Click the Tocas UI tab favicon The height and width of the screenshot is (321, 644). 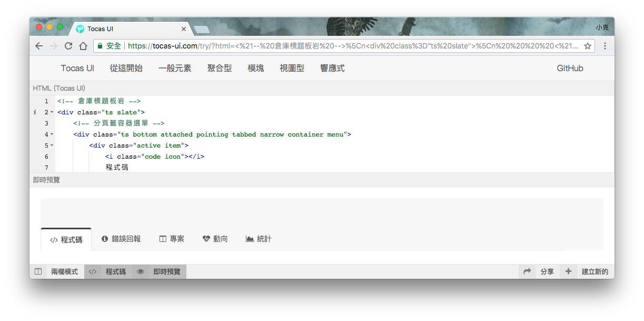pos(80,29)
